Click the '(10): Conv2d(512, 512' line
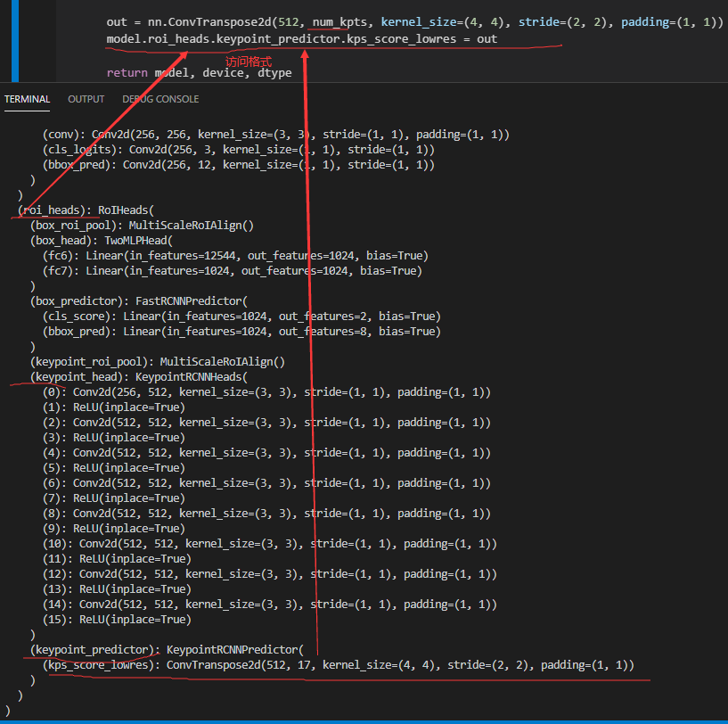 point(270,544)
